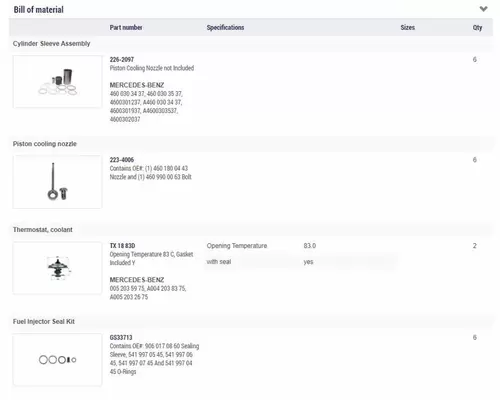
Task: Select the Thermostat, coolant category row
Action: click(251, 230)
